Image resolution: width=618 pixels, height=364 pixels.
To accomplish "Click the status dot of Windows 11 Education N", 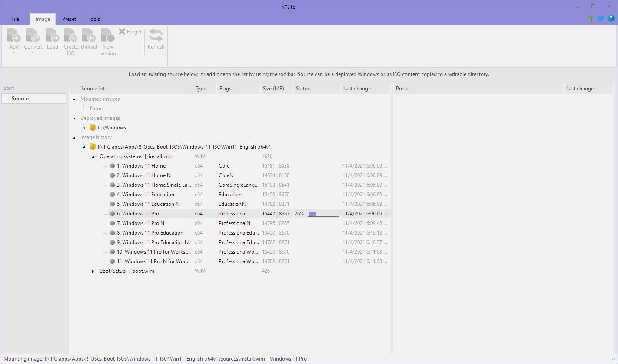I will point(113,204).
